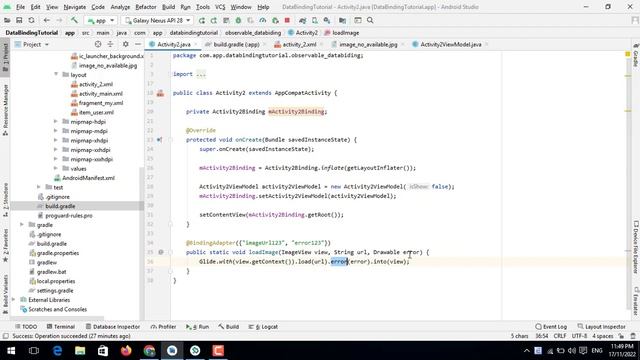The image size is (640, 360).
Task: Expand the values folder
Action: [x=56, y=169]
